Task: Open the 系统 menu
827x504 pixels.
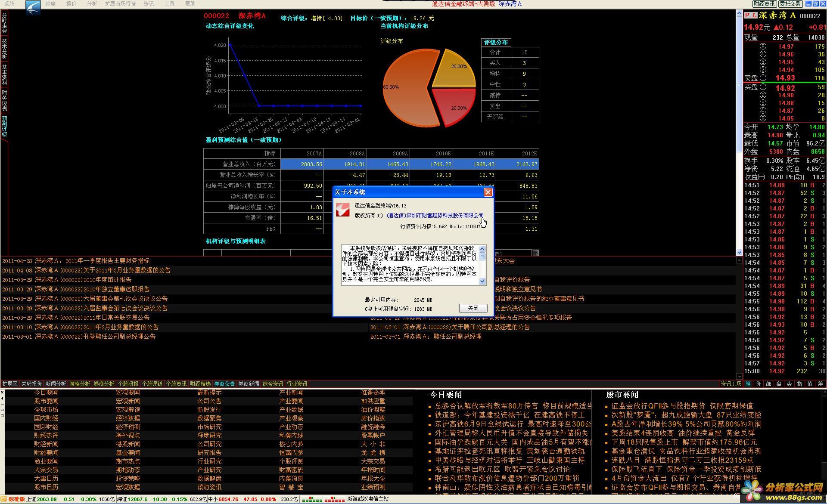Action: pyautogui.click(x=9, y=3)
